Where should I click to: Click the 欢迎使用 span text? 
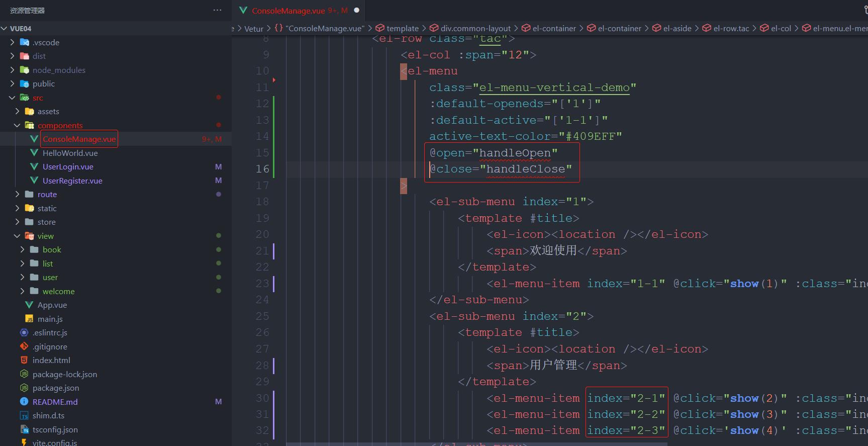553,250
